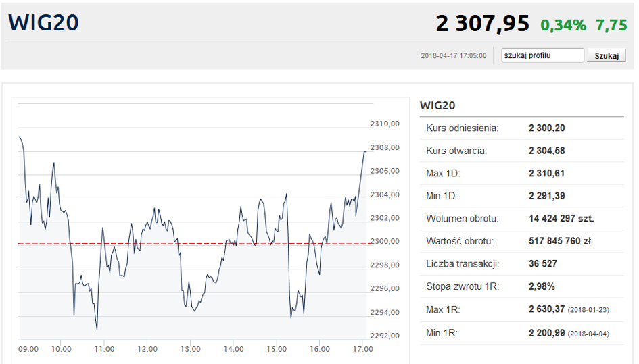
Task: Click the 2018-04-17 17:05:00 timestamp
Action: tap(453, 56)
